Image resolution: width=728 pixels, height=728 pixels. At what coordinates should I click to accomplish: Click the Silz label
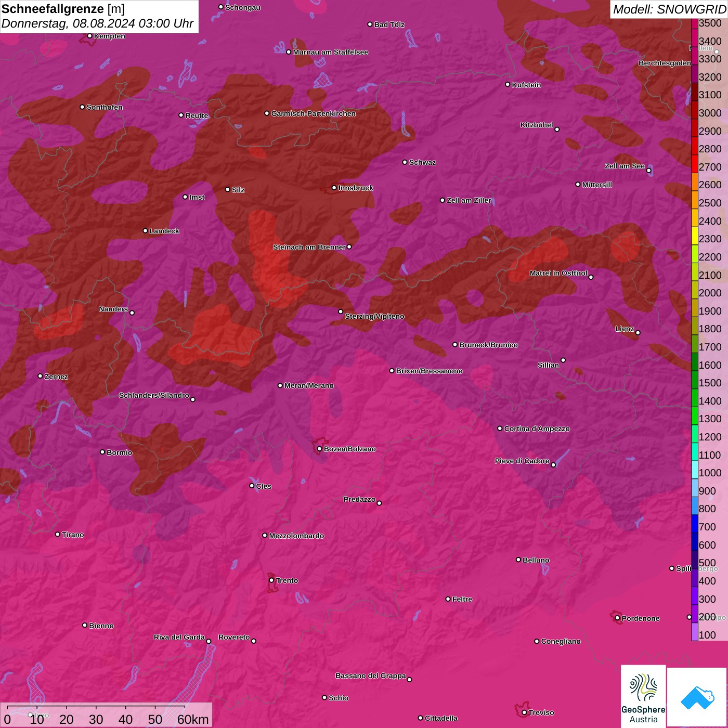(x=238, y=190)
